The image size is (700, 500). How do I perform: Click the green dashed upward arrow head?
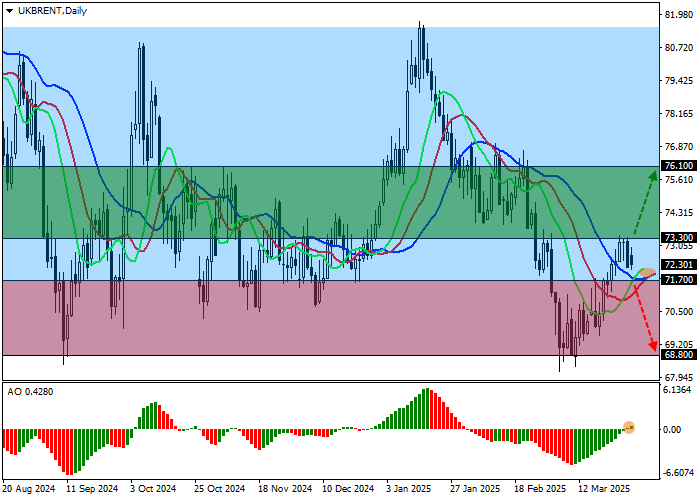coord(653,174)
